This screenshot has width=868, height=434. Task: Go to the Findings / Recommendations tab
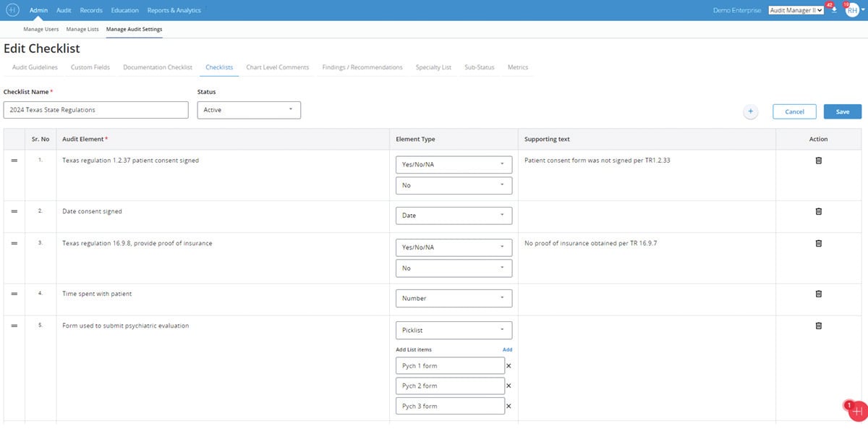click(362, 67)
